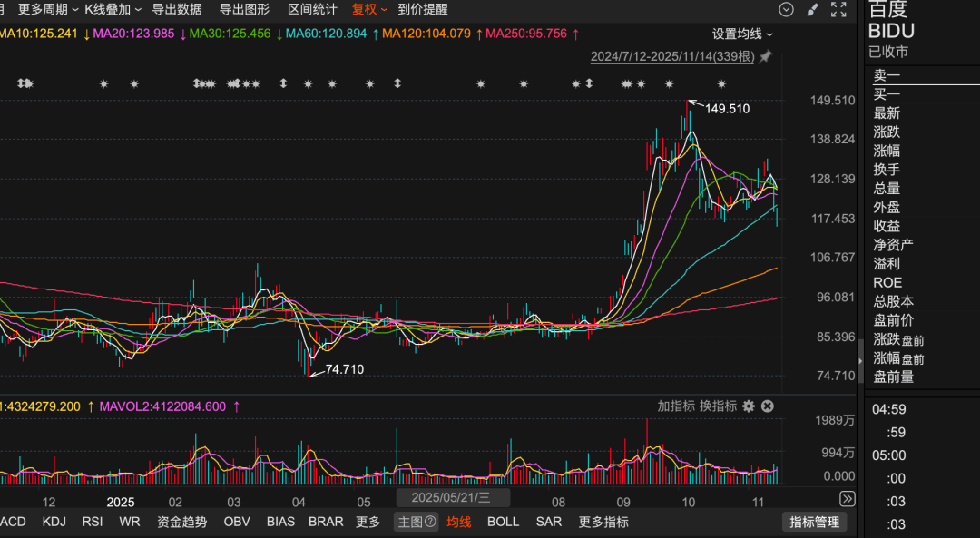The image size is (980, 538).
Task: Switch the sub-indicator to MACD
Action: pyautogui.click(x=12, y=522)
